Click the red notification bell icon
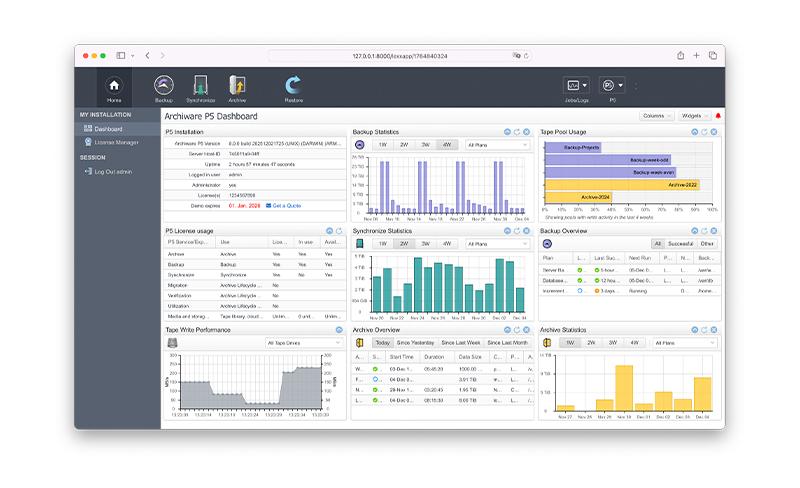The width and height of the screenshot is (800, 488). 717,116
